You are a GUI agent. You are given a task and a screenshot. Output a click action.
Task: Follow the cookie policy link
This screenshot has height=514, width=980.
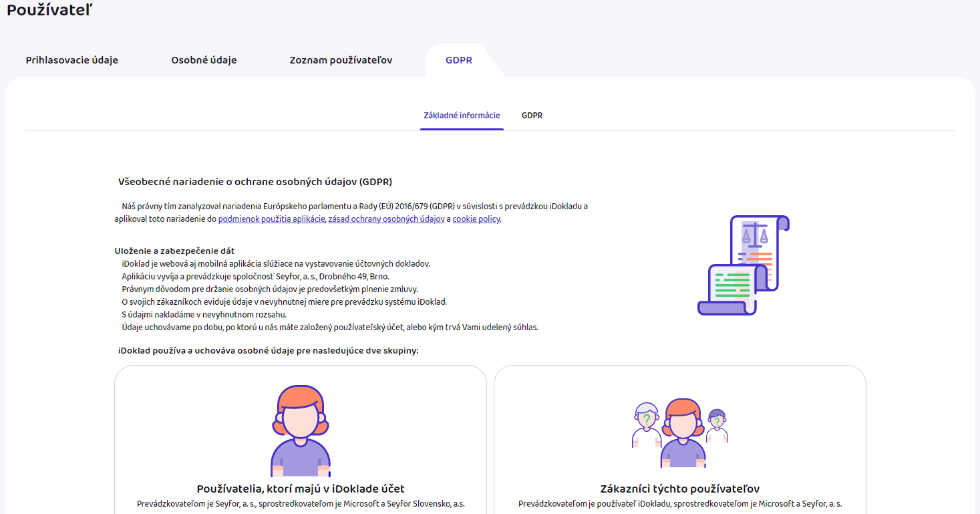(476, 219)
